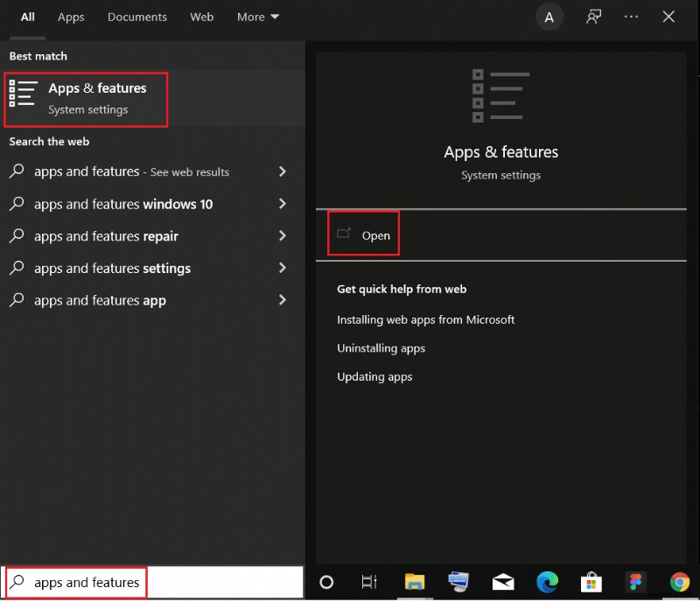Launch File Explorer from the taskbar
The image size is (700, 602).
pyautogui.click(x=414, y=582)
